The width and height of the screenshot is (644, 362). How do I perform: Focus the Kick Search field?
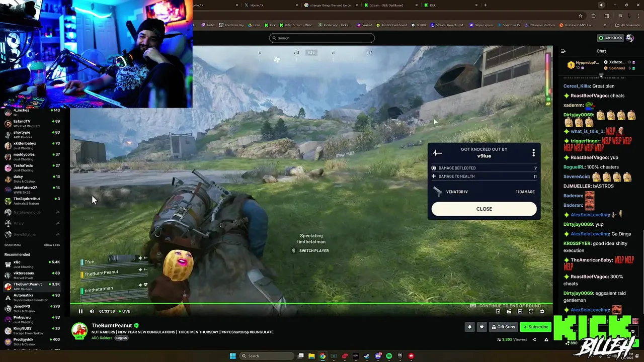[x=322, y=38]
